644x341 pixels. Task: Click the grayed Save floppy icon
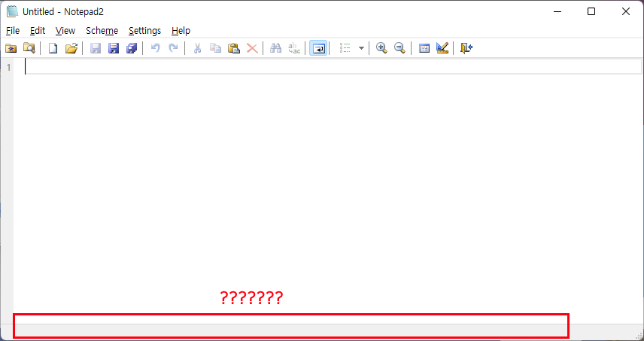coord(96,48)
